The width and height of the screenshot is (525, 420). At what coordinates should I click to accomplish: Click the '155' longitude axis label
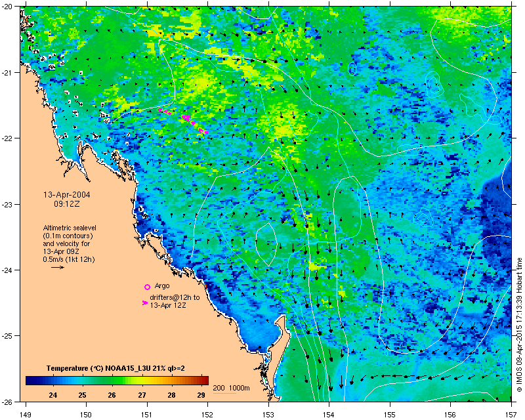click(390, 415)
